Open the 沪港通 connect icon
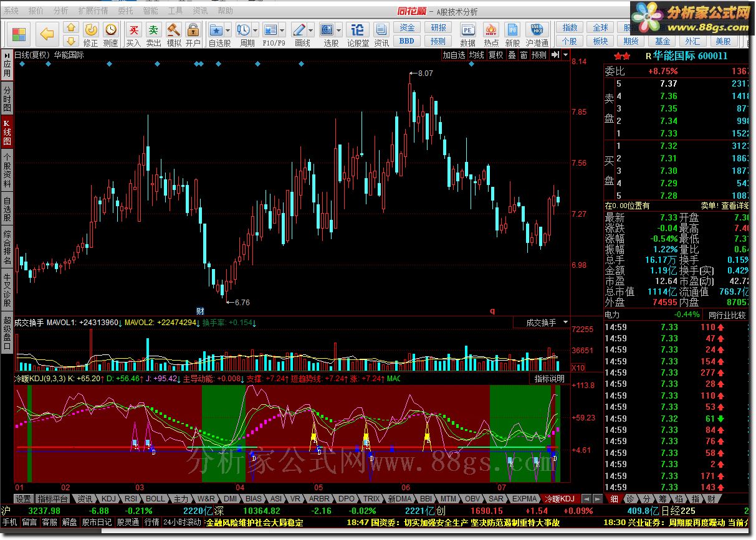This screenshot has height=540, width=756. [537, 34]
